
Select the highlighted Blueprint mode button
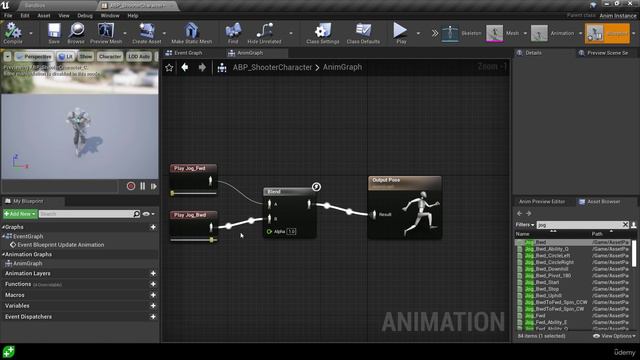(x=607, y=33)
